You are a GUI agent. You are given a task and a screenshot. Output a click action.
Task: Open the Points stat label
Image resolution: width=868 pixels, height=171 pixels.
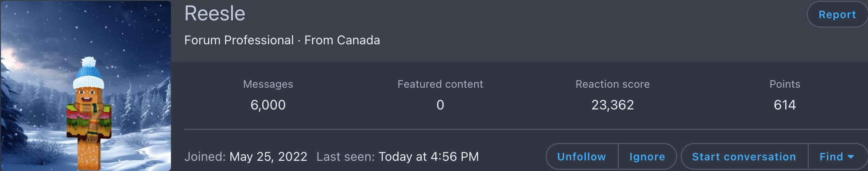(785, 84)
